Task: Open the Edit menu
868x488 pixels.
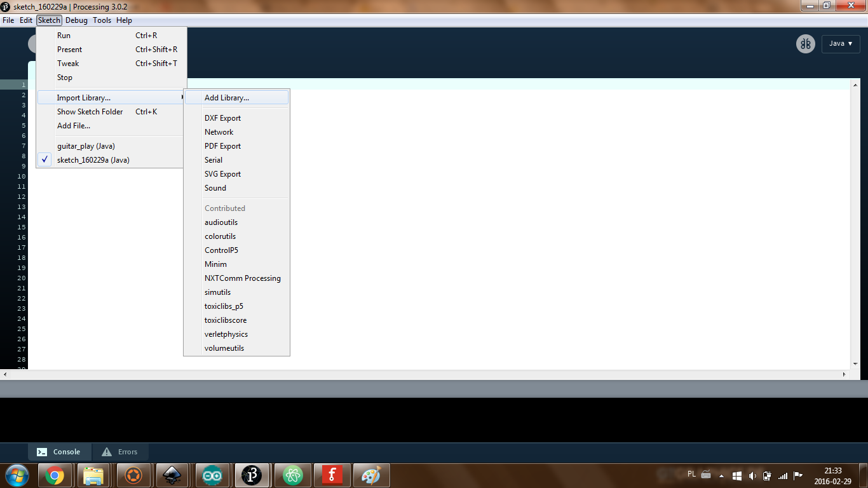Action: tap(26, 20)
